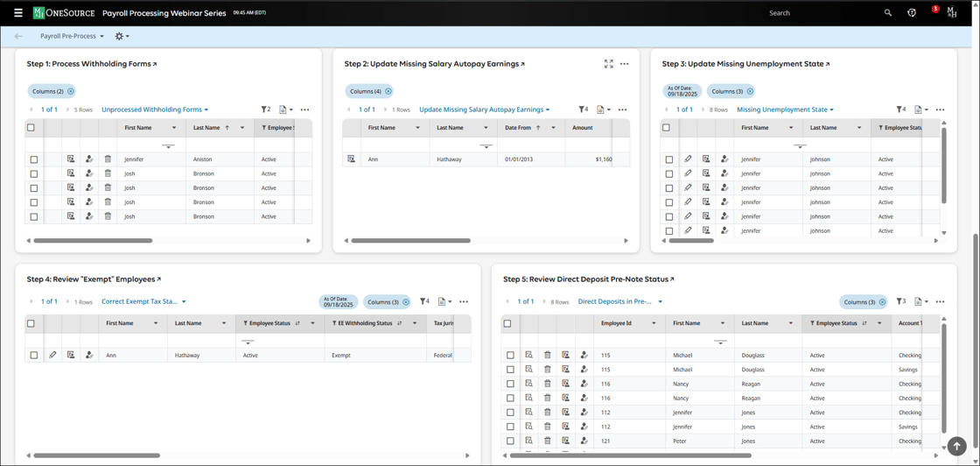Viewport: 980px width, 466px height.
Task: Open the settings gear menu
Action: coord(122,36)
